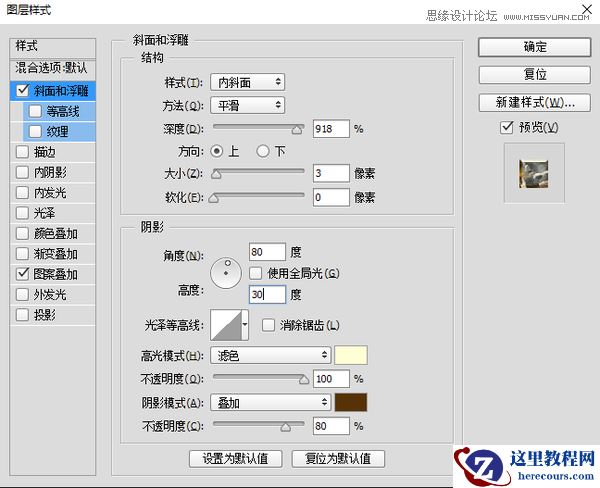Click the 复位 reset button
600x488 pixels.
tap(535, 74)
